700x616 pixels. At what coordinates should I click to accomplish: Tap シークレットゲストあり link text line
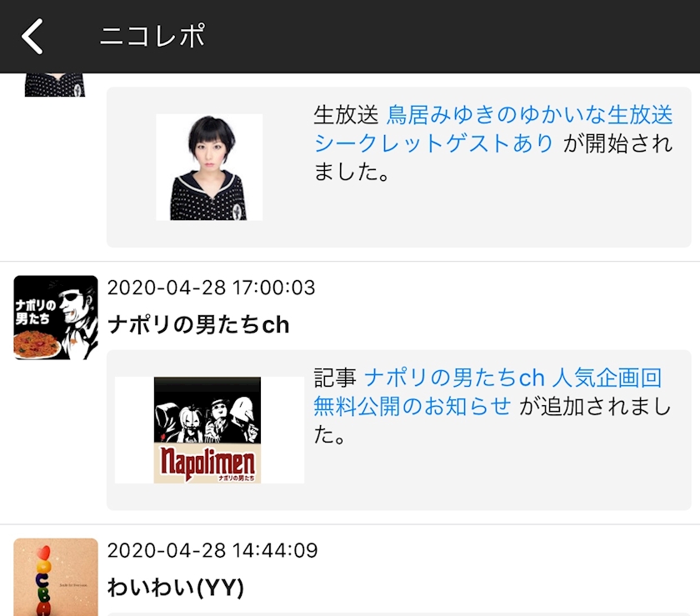point(433,143)
